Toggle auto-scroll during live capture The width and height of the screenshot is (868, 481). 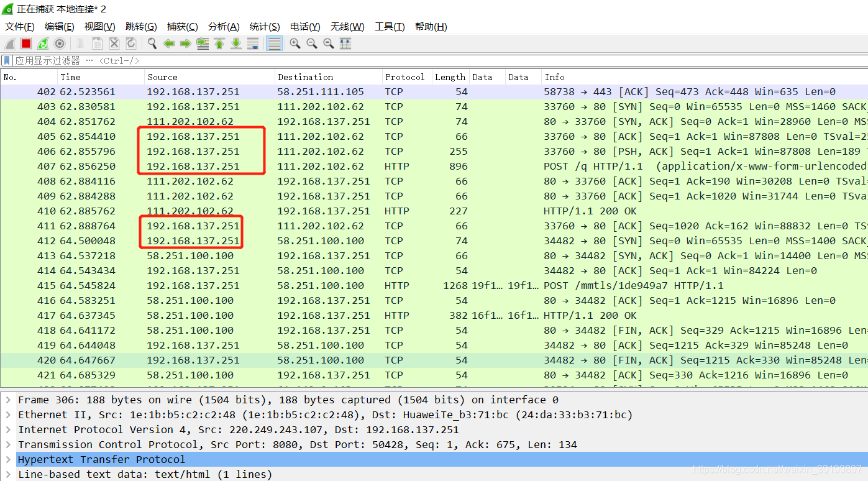coord(253,44)
